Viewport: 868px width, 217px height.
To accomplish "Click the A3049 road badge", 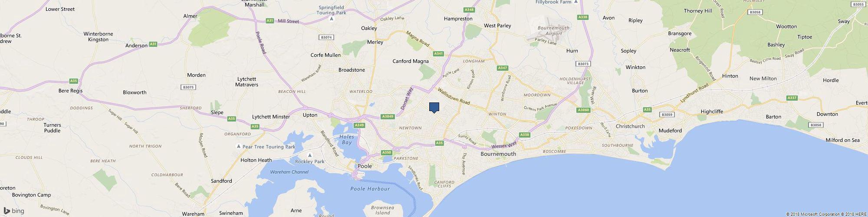I will 387,116.
